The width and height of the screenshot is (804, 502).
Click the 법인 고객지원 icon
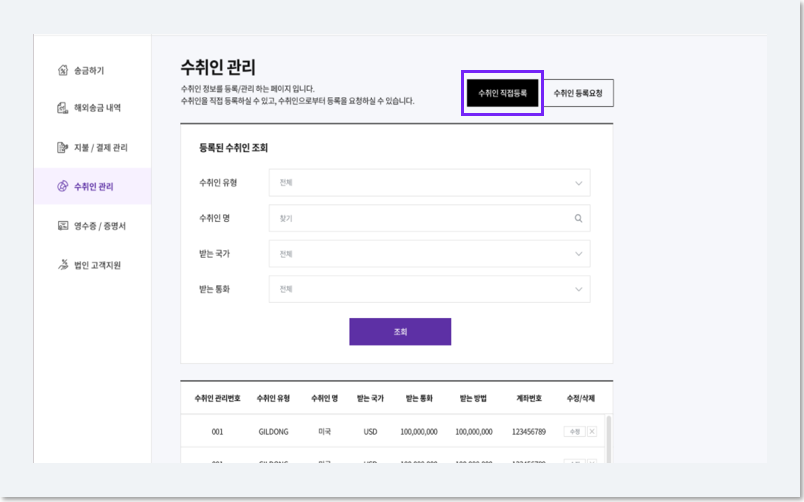pos(63,265)
